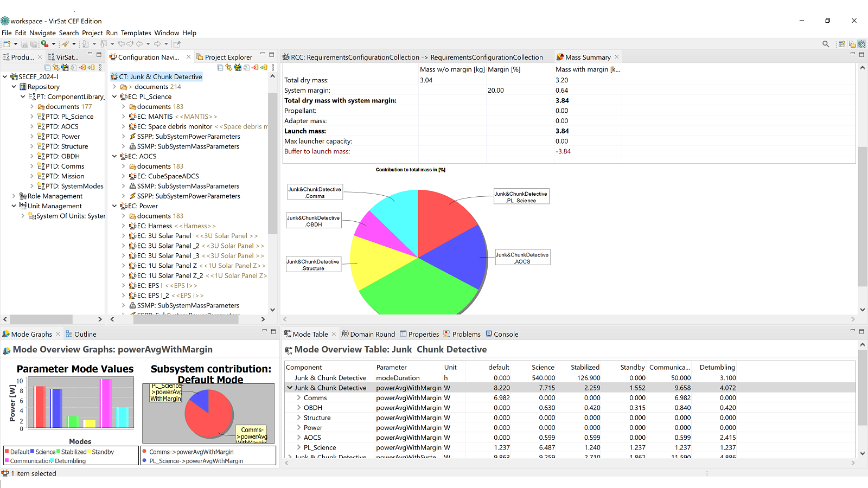The width and height of the screenshot is (868, 488).
Task: Maximize the Mass Summary editor area
Action: [x=861, y=54]
